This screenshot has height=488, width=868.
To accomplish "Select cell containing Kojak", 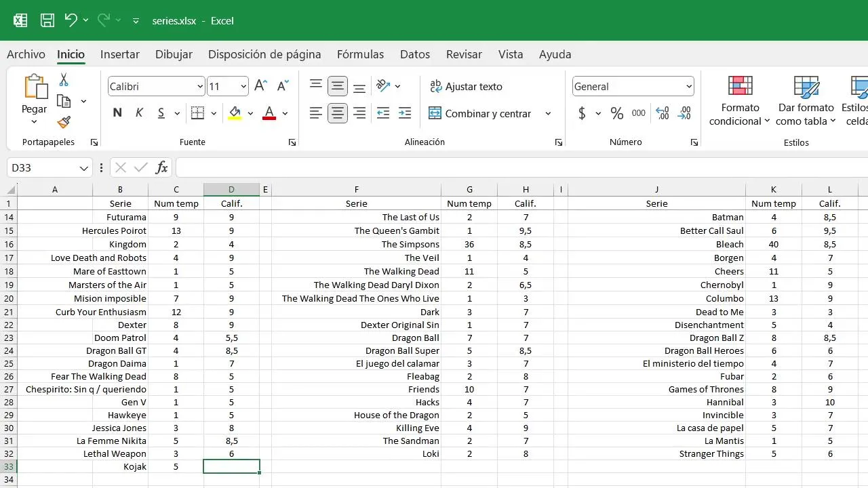I will 120,466.
